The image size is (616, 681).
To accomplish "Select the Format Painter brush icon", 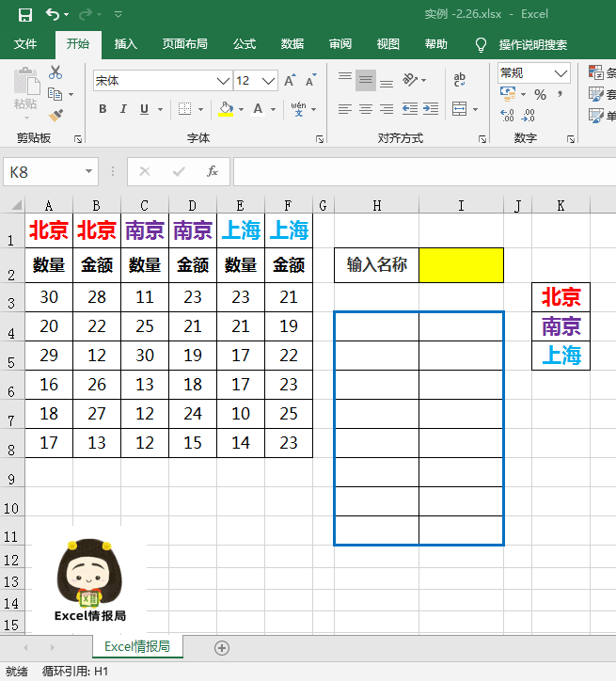I will (x=55, y=115).
